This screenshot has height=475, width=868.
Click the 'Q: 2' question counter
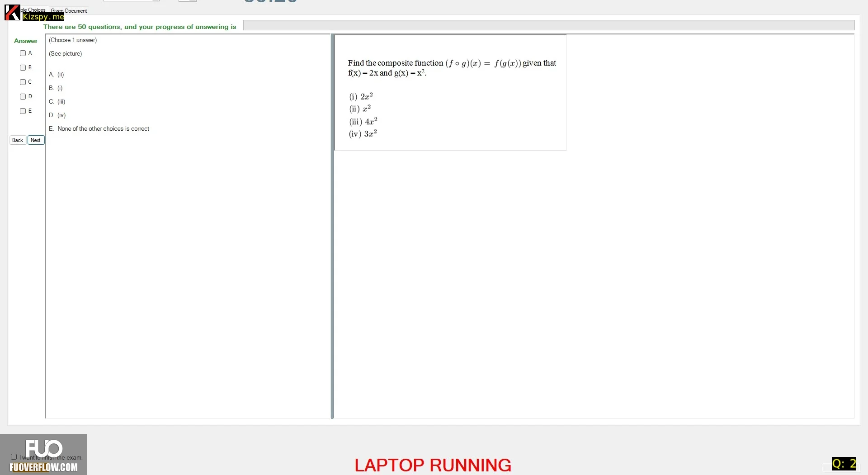pos(844,464)
